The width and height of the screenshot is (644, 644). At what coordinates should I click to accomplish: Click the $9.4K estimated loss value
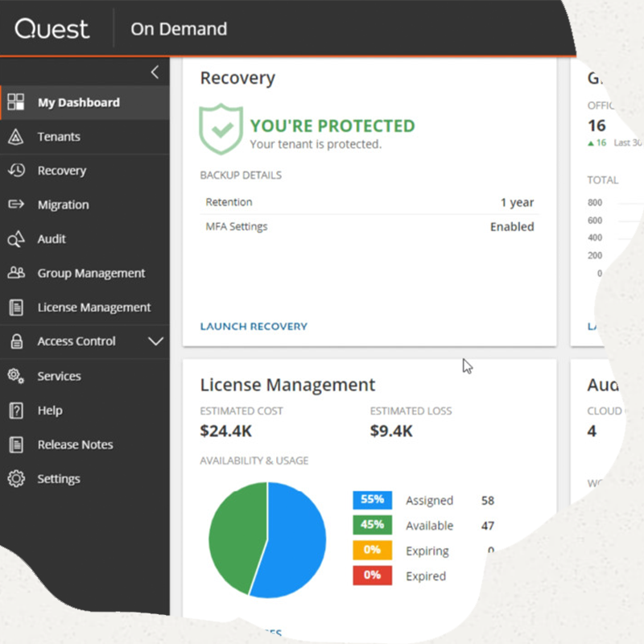(x=391, y=431)
